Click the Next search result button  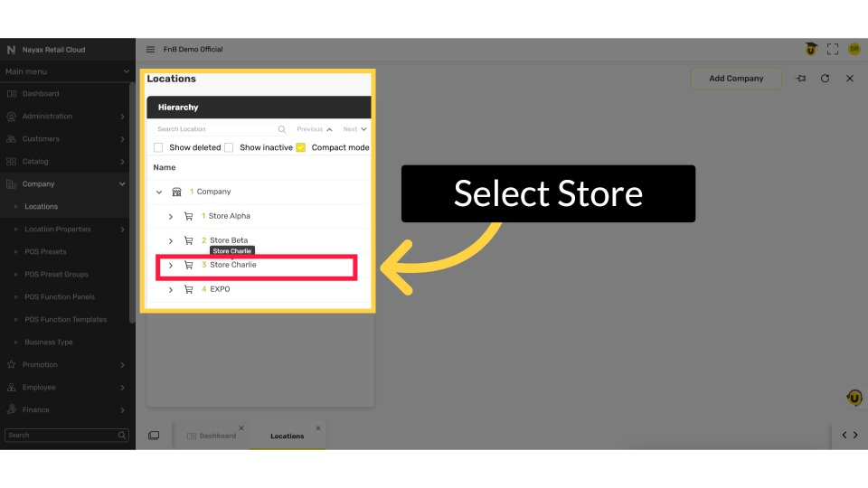[354, 129]
